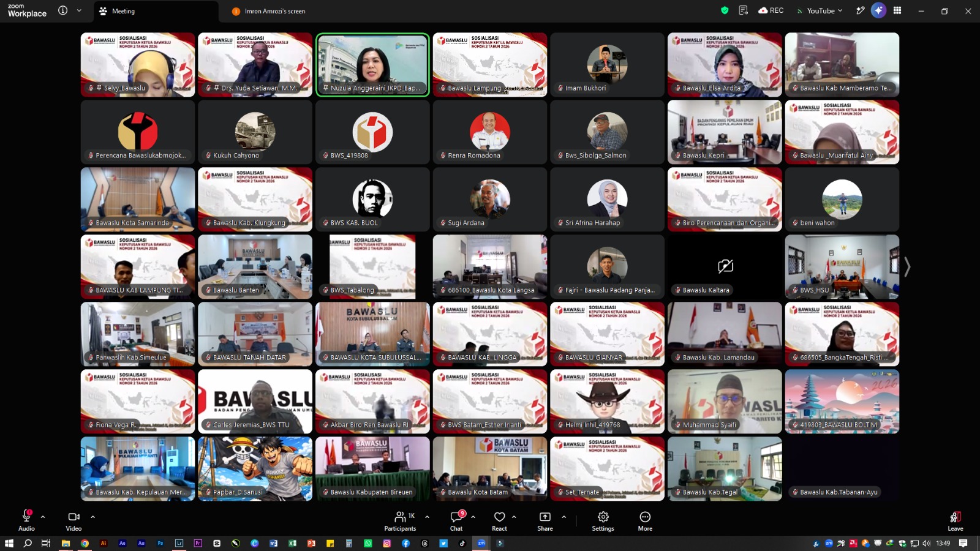Click the green encryption shield icon
Screen dimensions: 980x551
[725, 10]
